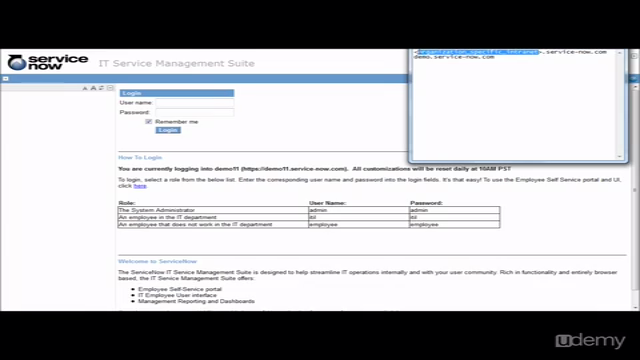Toggle the Remember me checkbox
640x360 pixels.
click(x=149, y=122)
